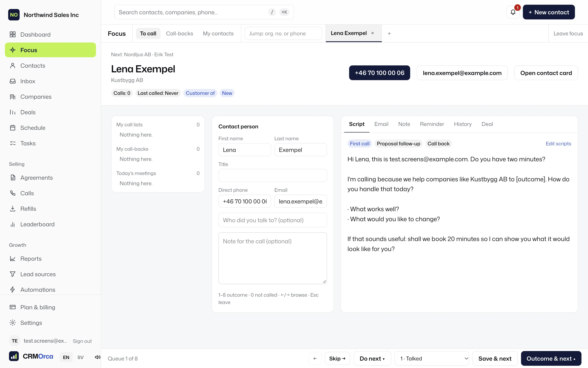Viewport: 588px width, 368px height.
Task: Click Edit scripts link
Action: pyautogui.click(x=558, y=144)
